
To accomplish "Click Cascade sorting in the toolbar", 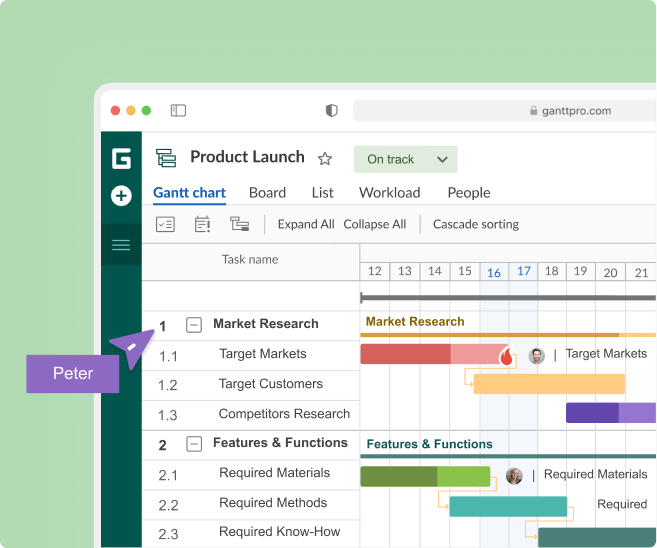I will (x=475, y=224).
